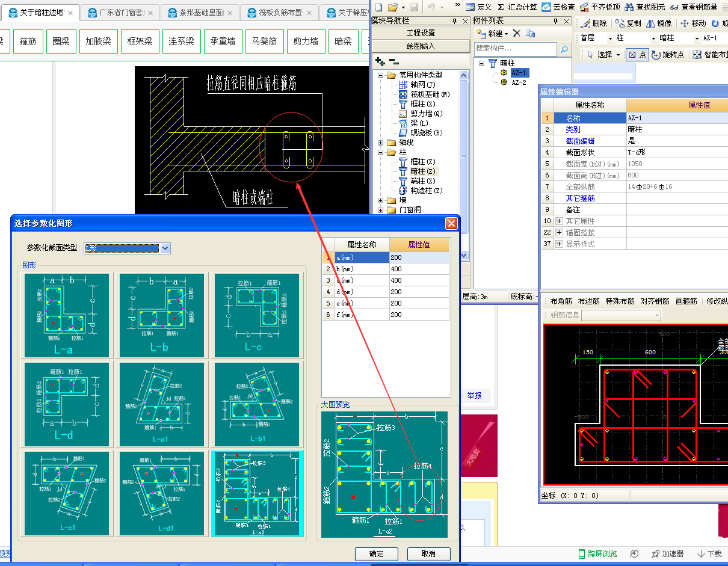Expand 显示样式 row in property editor
728x566 pixels.
pos(559,244)
